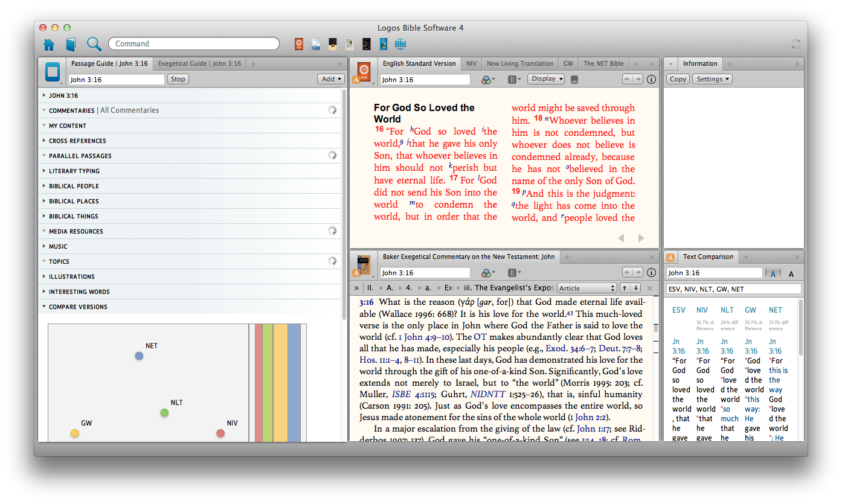Image resolution: width=842 pixels, height=504 pixels.
Task: Show ESV resource information icon
Action: (651, 79)
